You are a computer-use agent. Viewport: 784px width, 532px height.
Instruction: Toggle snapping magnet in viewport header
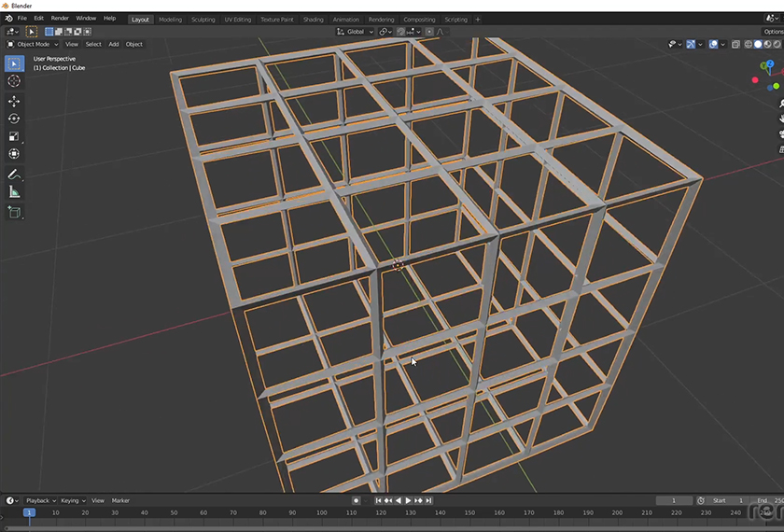tap(402, 32)
